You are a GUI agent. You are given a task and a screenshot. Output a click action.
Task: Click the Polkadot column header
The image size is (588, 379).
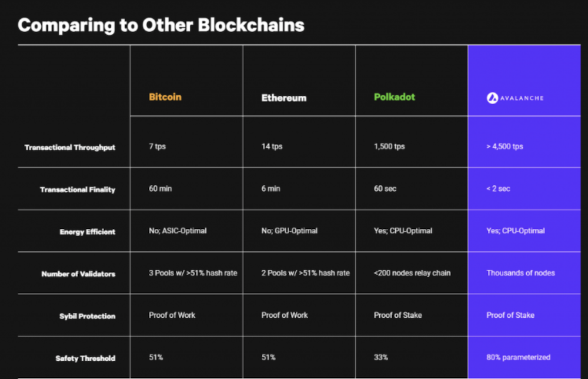click(395, 97)
